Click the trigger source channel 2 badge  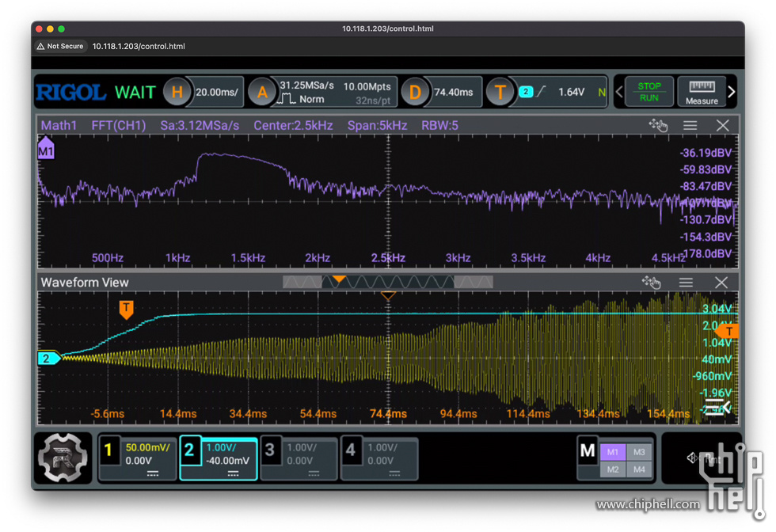[526, 92]
